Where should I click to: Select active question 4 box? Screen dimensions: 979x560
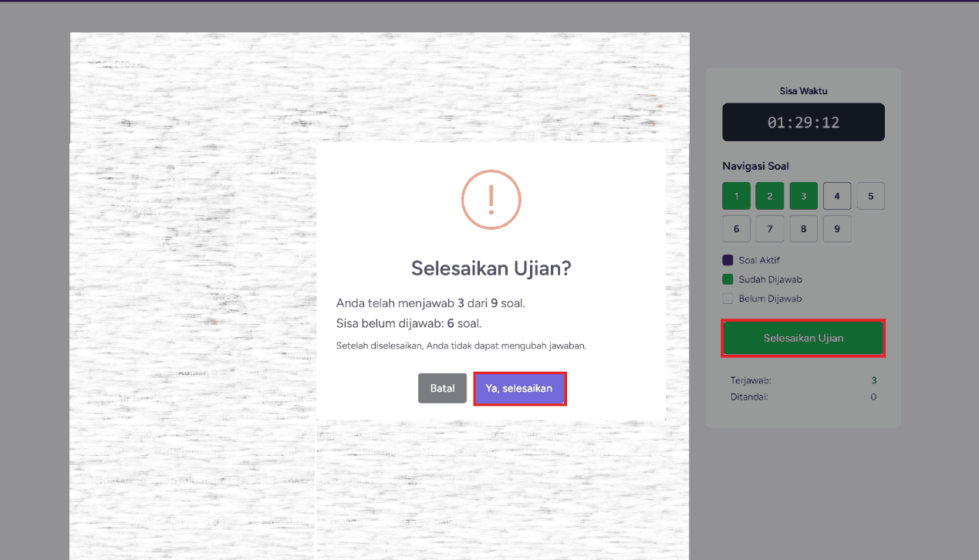coord(837,196)
